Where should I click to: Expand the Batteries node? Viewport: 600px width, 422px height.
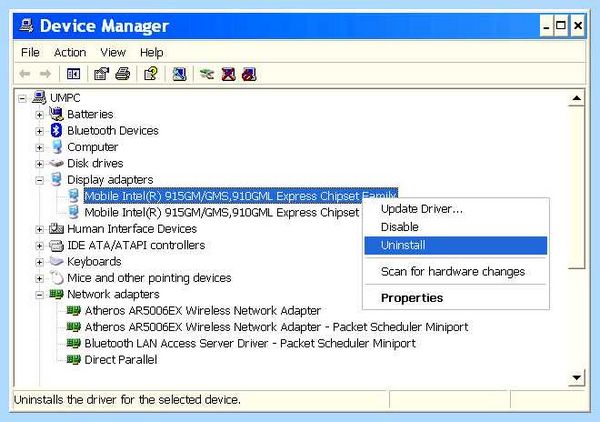39,115
